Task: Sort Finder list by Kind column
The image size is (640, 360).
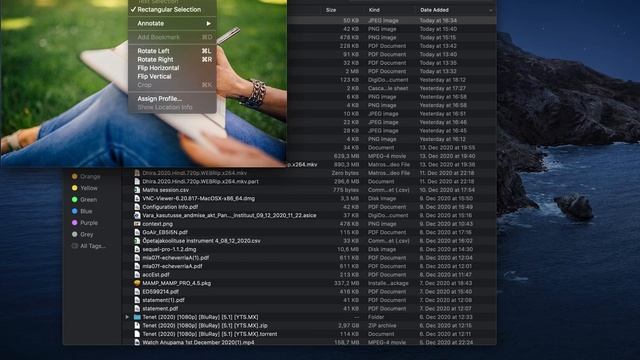Action: (374, 10)
